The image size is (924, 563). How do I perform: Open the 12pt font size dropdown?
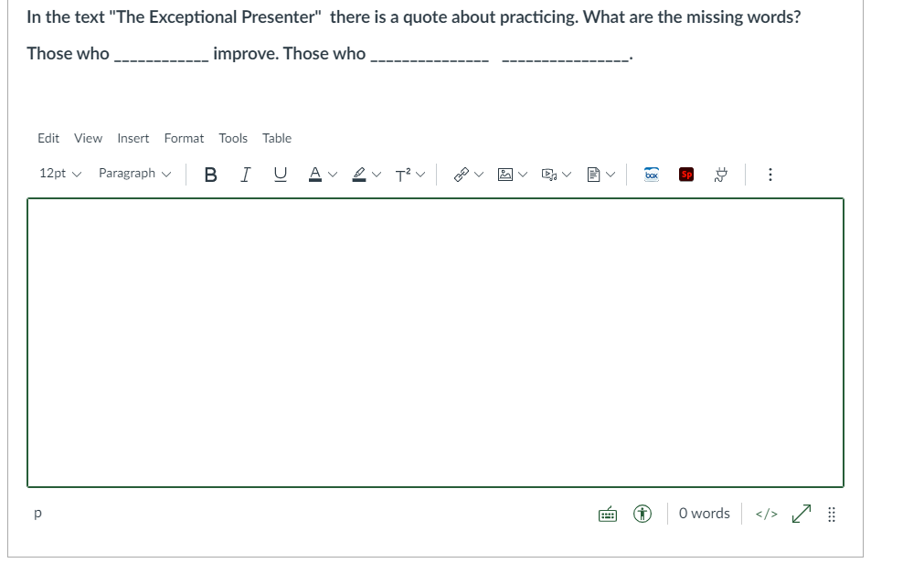[x=58, y=173]
